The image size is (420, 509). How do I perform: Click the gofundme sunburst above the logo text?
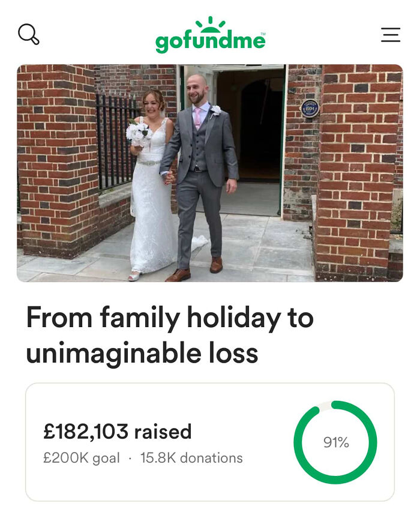(x=209, y=26)
